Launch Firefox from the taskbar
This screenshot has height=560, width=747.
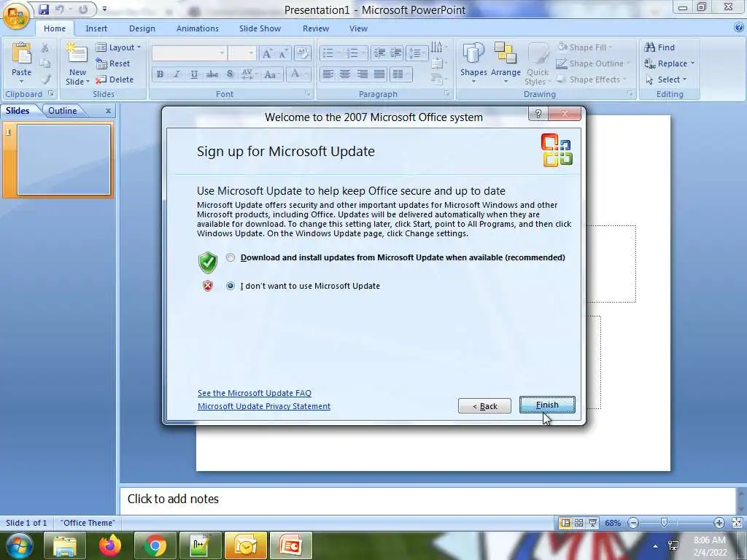[x=110, y=545]
